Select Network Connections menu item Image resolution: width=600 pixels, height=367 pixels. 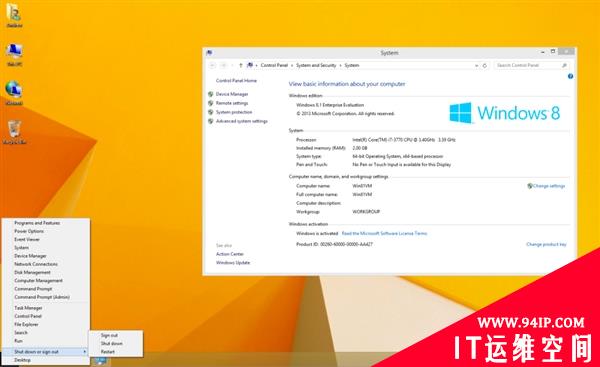tap(36, 264)
